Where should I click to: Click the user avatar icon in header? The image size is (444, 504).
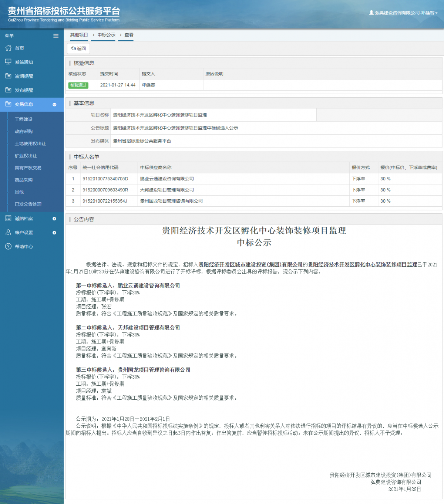pyautogui.click(x=371, y=13)
